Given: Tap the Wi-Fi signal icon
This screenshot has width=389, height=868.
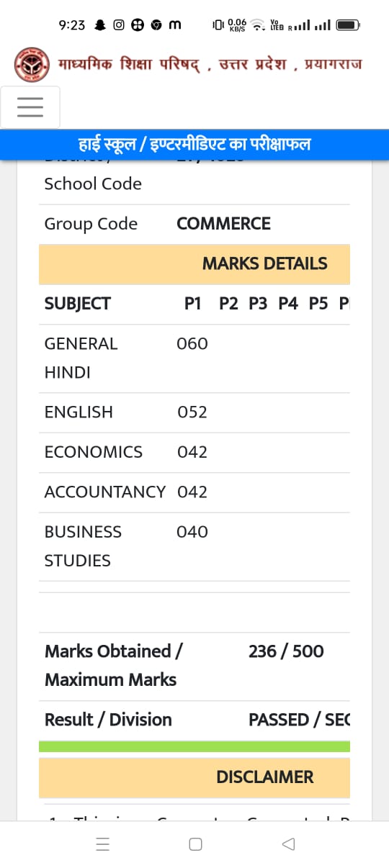Looking at the screenshot, I should coord(258,25).
